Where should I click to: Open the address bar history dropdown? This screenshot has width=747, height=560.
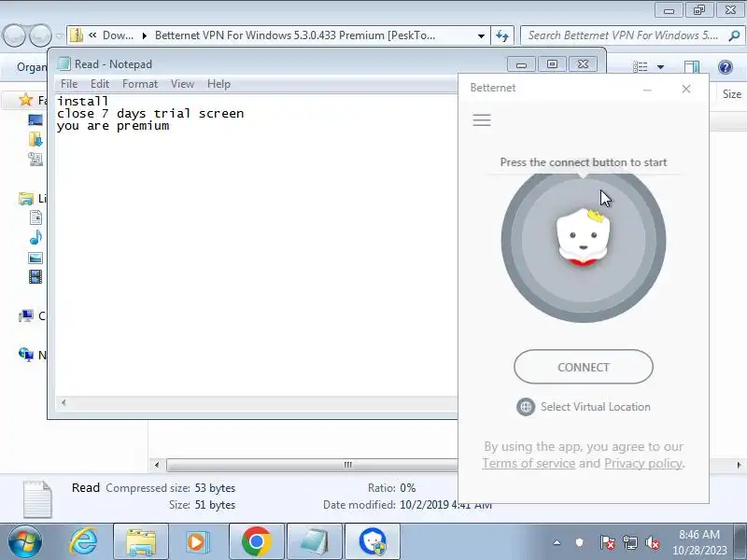[481, 35]
